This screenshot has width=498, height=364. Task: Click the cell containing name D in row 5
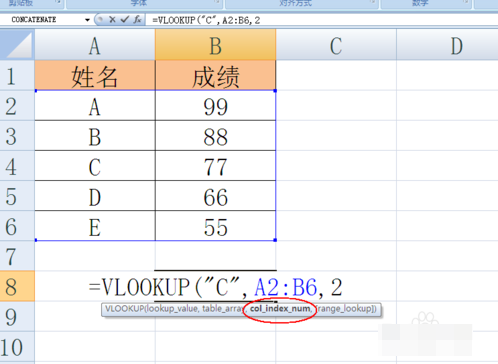(x=95, y=196)
